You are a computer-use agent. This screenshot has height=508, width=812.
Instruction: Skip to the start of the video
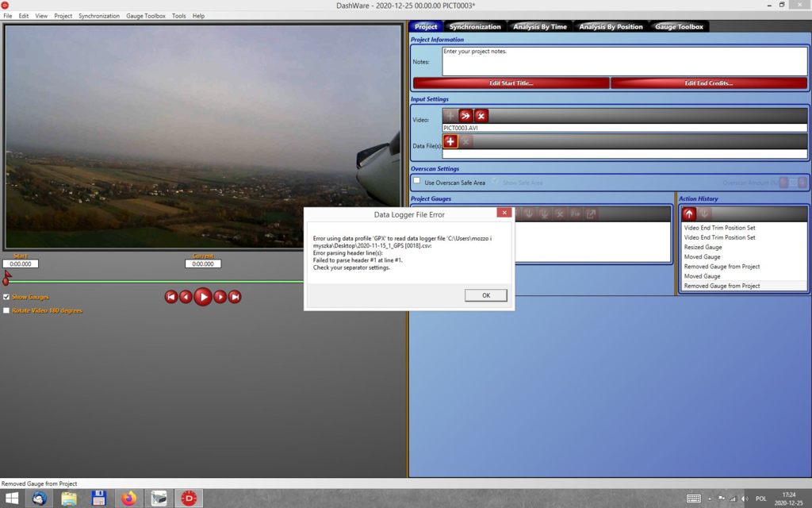click(x=170, y=297)
